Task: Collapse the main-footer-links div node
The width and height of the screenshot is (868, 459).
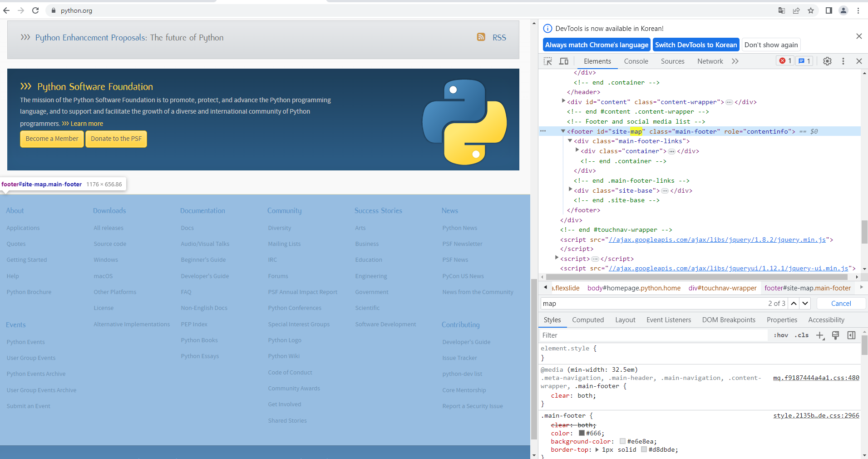Action: pos(570,141)
